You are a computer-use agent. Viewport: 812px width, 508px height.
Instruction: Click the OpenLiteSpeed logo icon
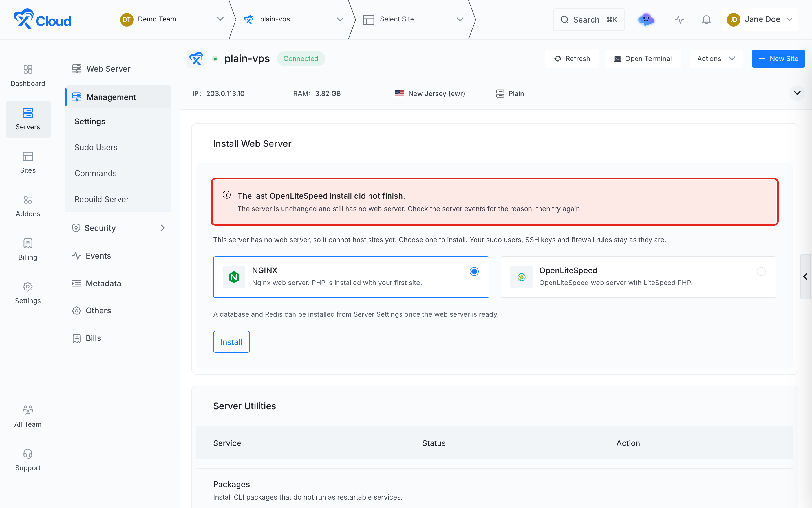pyautogui.click(x=521, y=277)
